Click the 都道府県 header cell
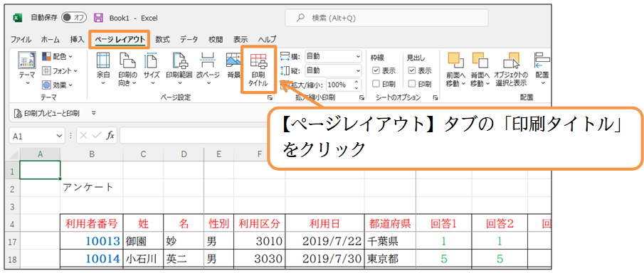 pos(390,223)
